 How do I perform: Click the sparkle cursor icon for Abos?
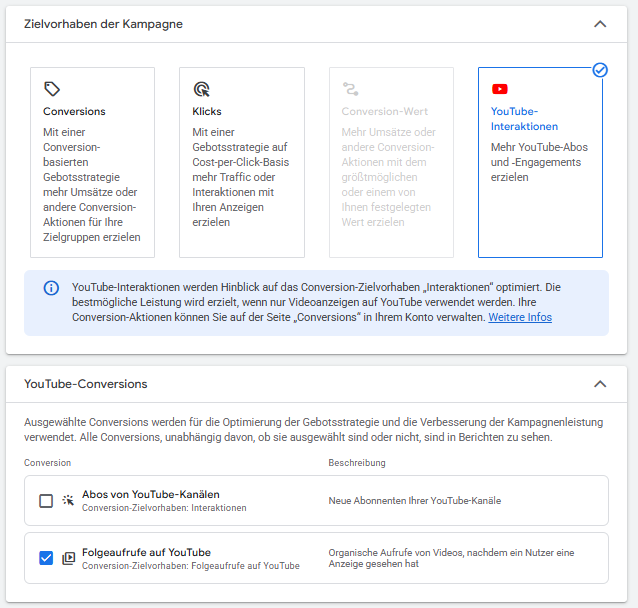tap(68, 500)
